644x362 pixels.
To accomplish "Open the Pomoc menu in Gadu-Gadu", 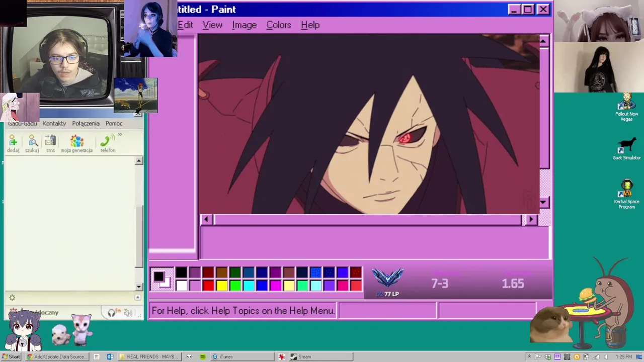I will (x=114, y=123).
